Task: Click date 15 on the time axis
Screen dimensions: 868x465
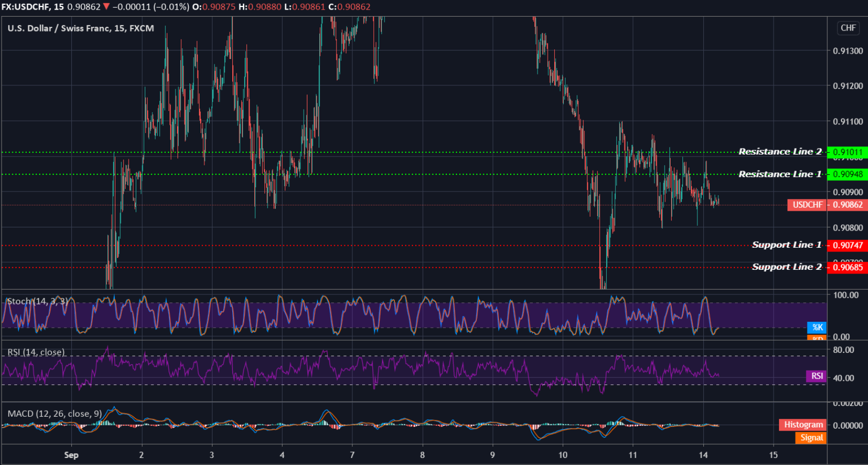Action: click(x=774, y=455)
